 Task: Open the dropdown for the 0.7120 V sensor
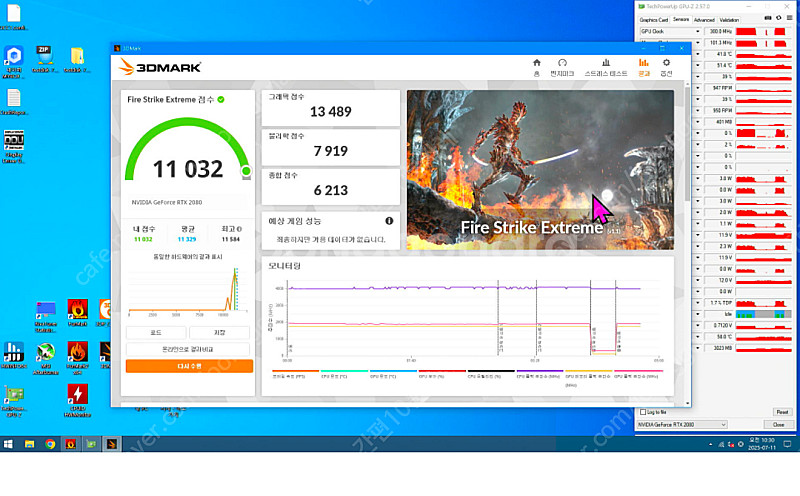pyautogui.click(x=697, y=325)
